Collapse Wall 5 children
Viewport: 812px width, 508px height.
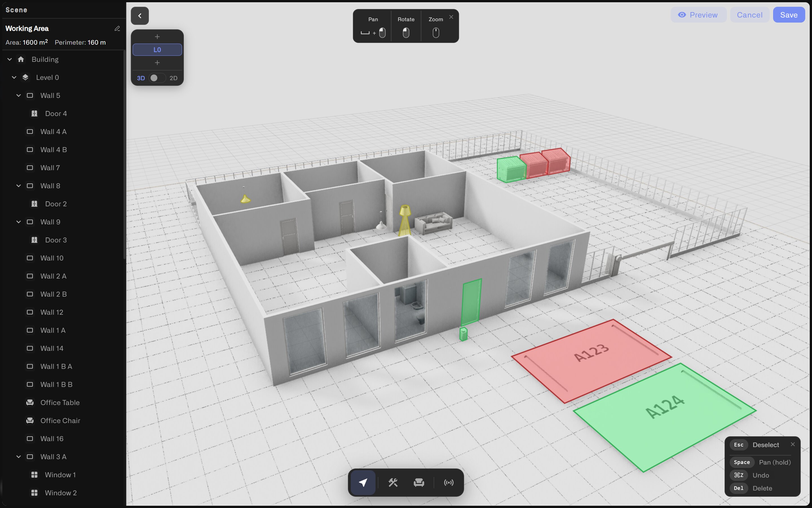tap(19, 95)
